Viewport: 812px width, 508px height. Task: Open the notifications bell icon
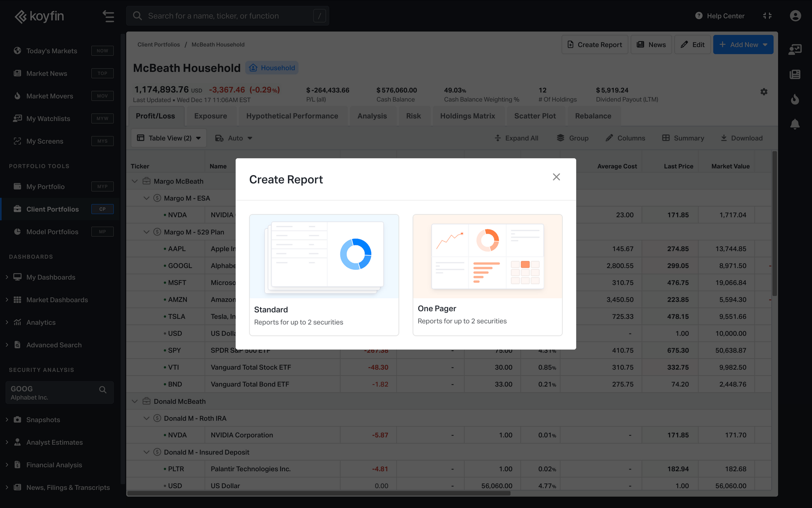(795, 124)
